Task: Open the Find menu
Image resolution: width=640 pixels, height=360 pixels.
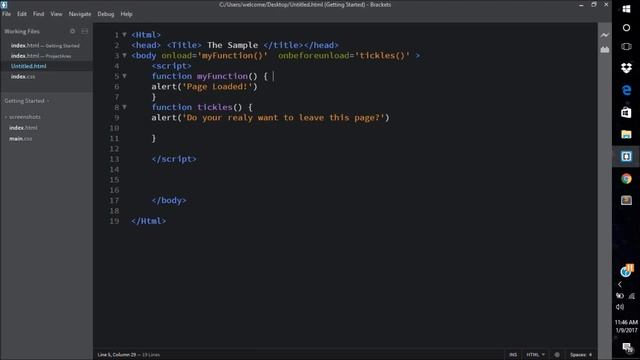Action: tap(38, 14)
